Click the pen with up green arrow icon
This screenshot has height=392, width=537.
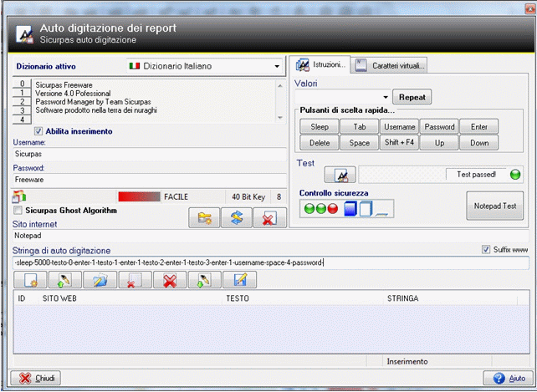(65, 280)
